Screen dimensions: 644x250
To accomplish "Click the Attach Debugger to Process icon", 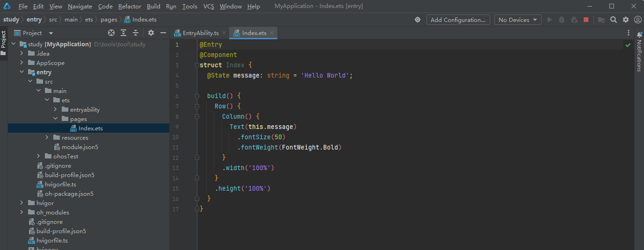I will (x=574, y=20).
